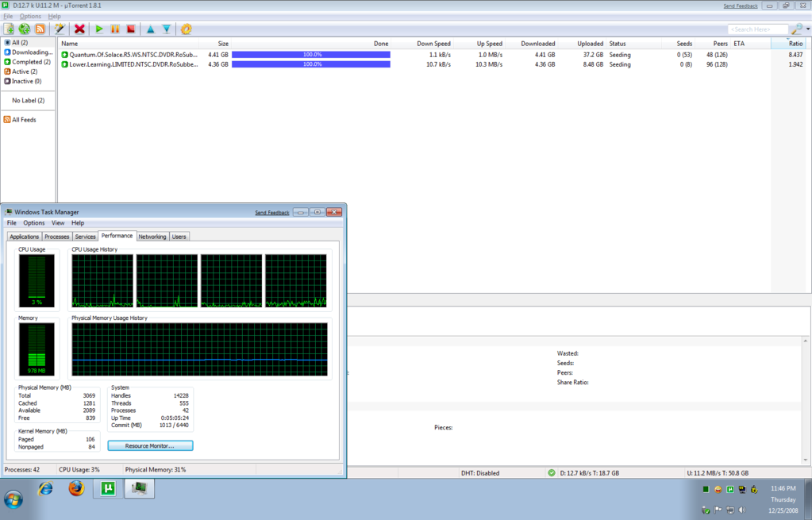Open the Windows Start orb

[13, 502]
